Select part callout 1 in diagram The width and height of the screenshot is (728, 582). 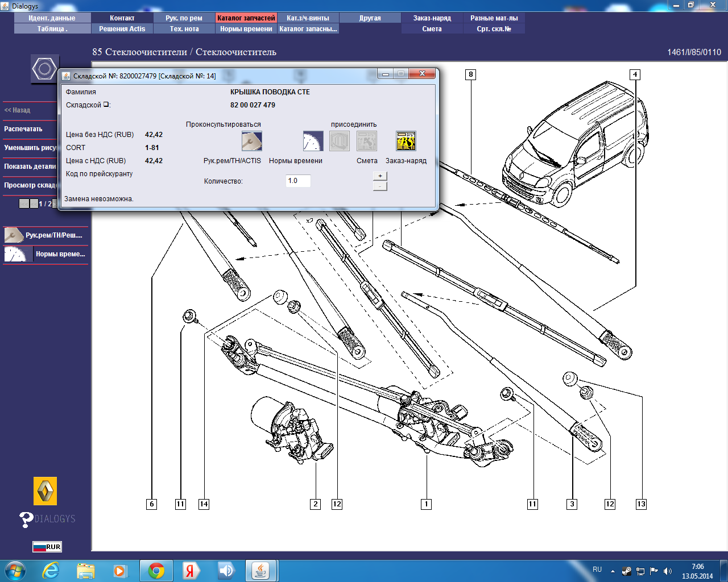(426, 504)
